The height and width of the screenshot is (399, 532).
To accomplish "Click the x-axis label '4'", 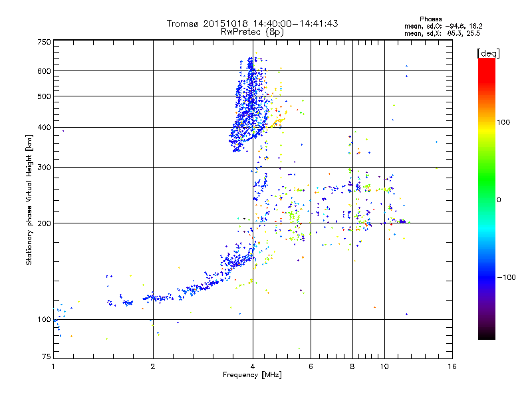I will pyautogui.click(x=253, y=366).
